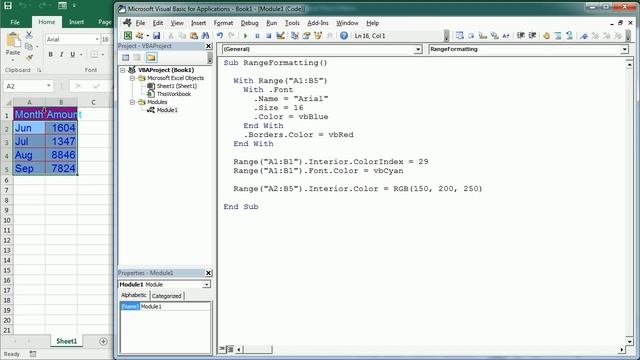
Task: Open the Tools menu in VBA editor
Action: [292, 23]
